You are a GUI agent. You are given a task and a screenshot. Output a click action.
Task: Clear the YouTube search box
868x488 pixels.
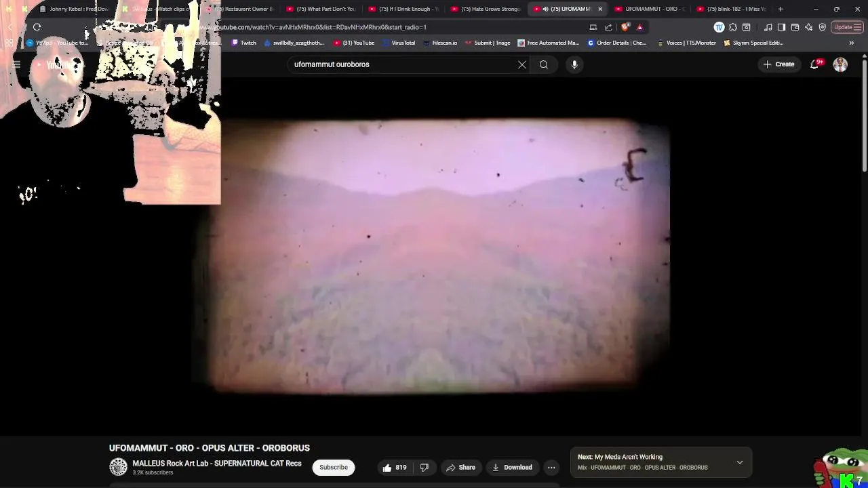point(522,64)
